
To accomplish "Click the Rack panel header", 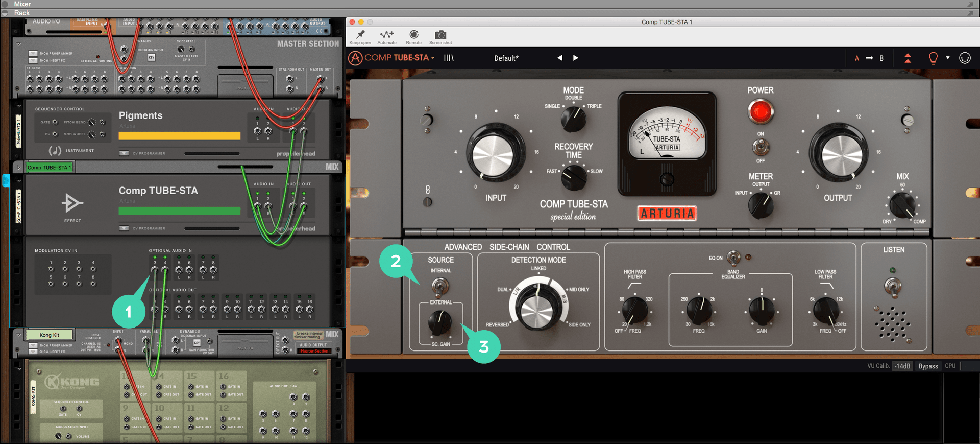I will [490, 13].
